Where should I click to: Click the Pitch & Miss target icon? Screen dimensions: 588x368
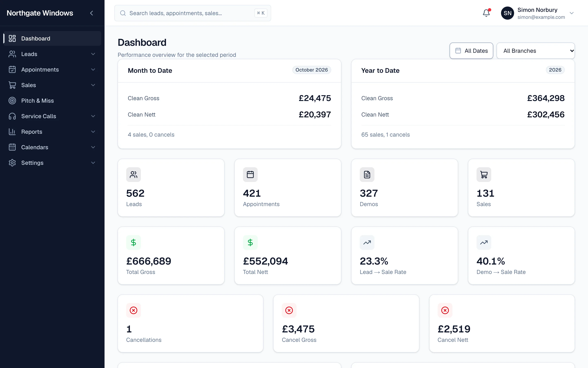(x=12, y=101)
